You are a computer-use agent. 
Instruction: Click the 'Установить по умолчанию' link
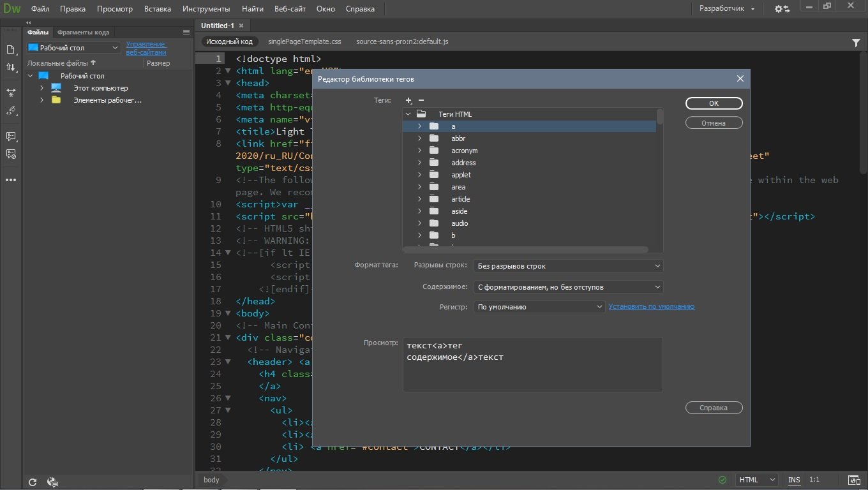click(x=652, y=307)
